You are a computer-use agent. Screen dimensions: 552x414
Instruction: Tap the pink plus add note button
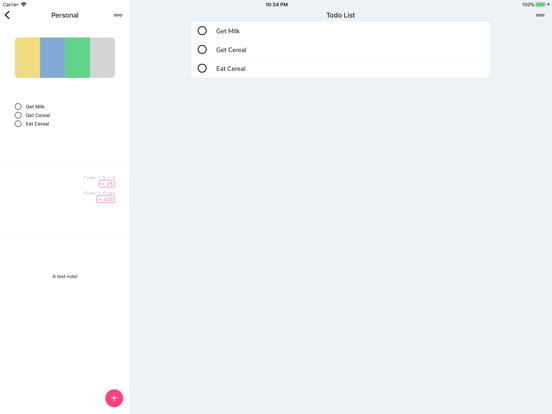(114, 398)
